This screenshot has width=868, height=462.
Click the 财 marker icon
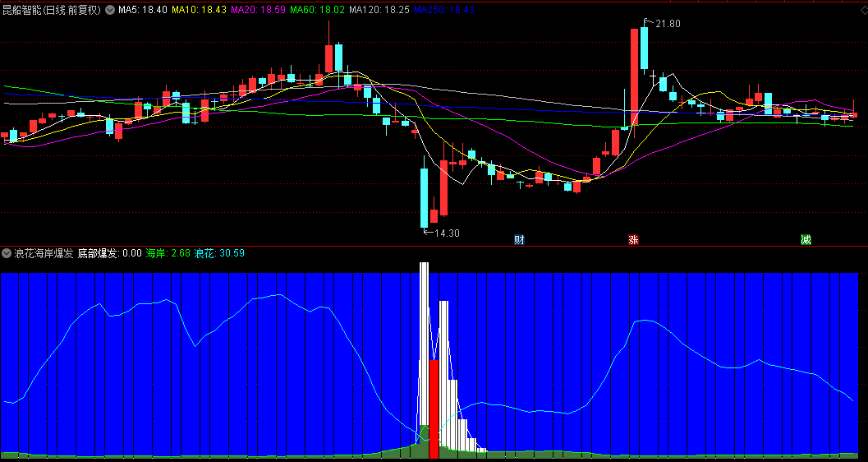[519, 240]
